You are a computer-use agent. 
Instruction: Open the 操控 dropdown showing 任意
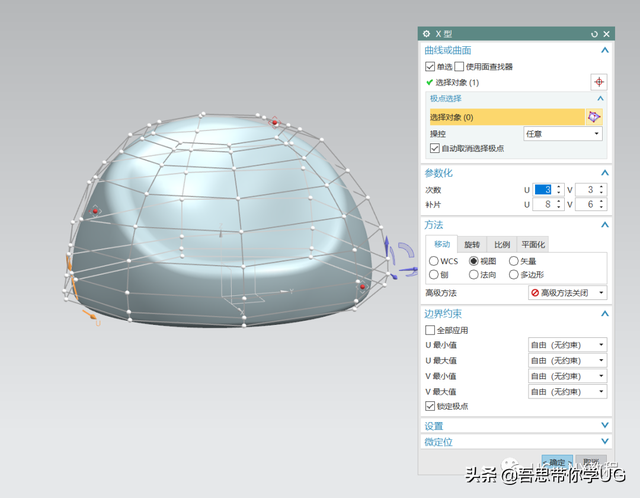coord(563,133)
